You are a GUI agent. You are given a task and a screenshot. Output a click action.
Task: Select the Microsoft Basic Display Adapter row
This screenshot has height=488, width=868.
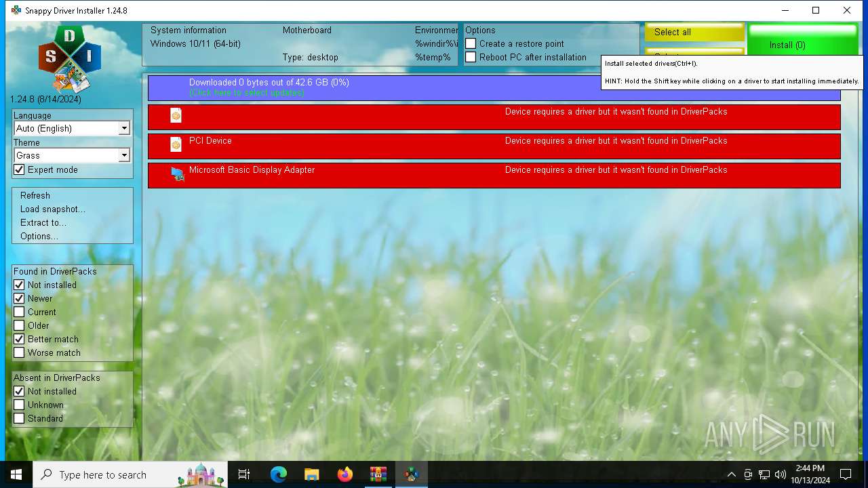pyautogui.click(x=494, y=175)
